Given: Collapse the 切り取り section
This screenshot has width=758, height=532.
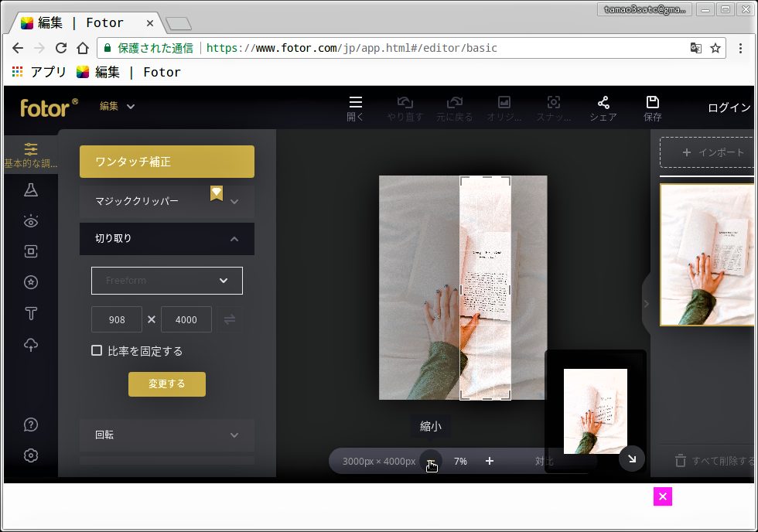Looking at the screenshot, I should coord(167,239).
